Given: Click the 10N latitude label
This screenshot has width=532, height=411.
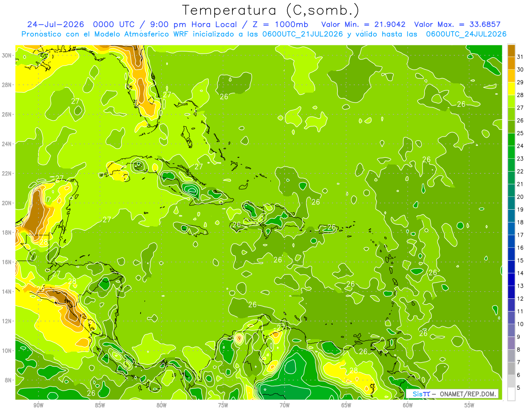Looking at the screenshot, I should 8,351.
